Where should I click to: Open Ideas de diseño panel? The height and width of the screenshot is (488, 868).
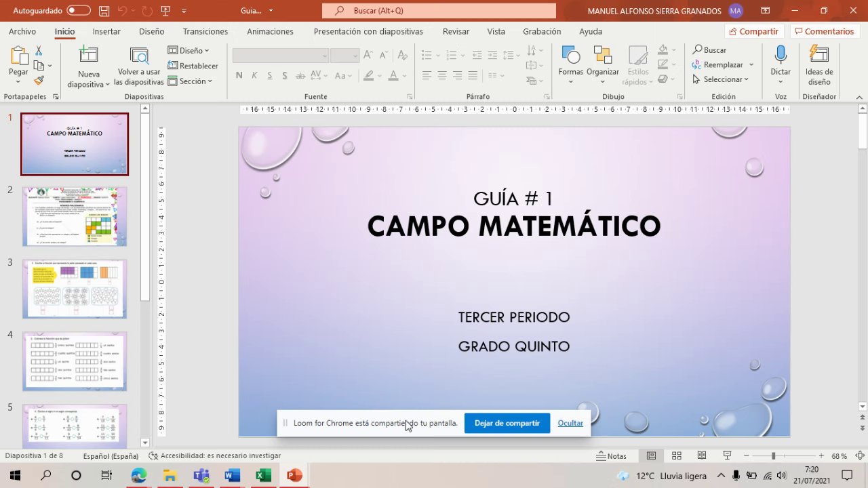tap(818, 56)
